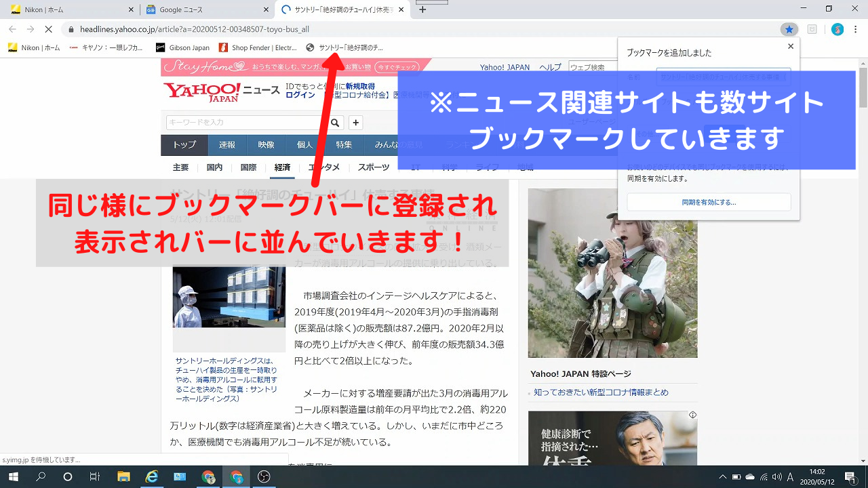The image size is (868, 488).
Task: Click the taskbar clock showing 14:02
Action: click(x=816, y=476)
